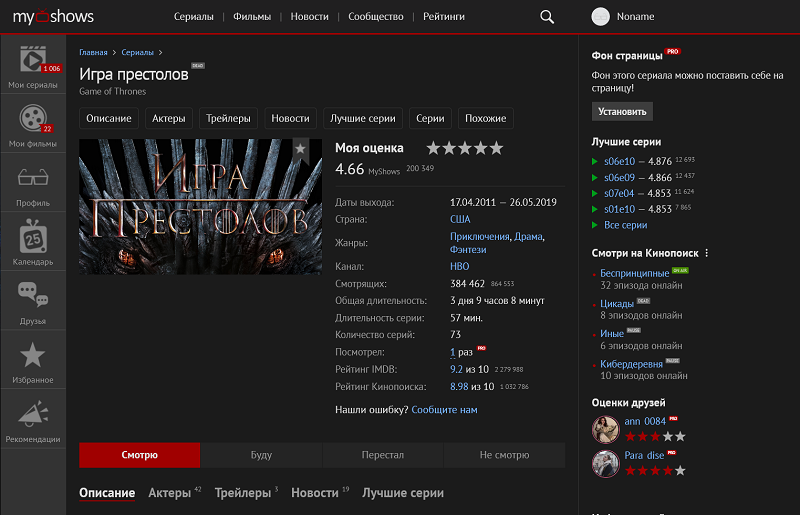Image resolution: width=800 pixels, height=515 pixels.
Task: Open Noname user avatar
Action: click(601, 17)
